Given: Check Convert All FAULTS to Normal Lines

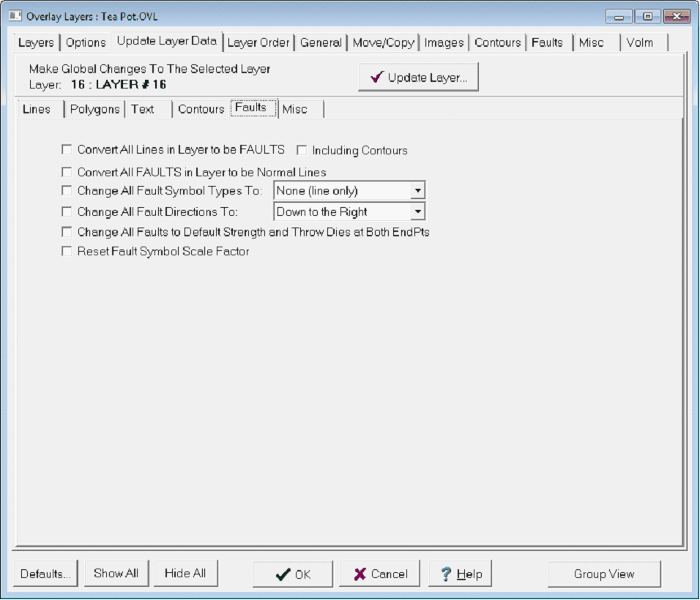Looking at the screenshot, I should 67,172.
